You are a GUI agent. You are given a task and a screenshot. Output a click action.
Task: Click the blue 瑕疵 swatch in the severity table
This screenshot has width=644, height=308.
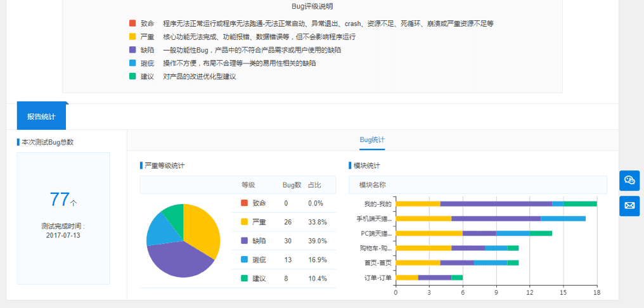coord(244,260)
